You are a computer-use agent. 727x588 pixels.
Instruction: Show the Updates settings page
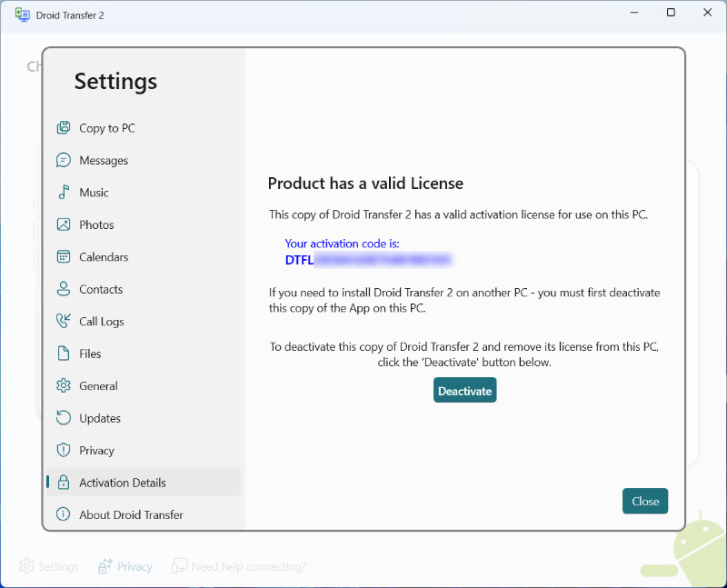click(144, 418)
